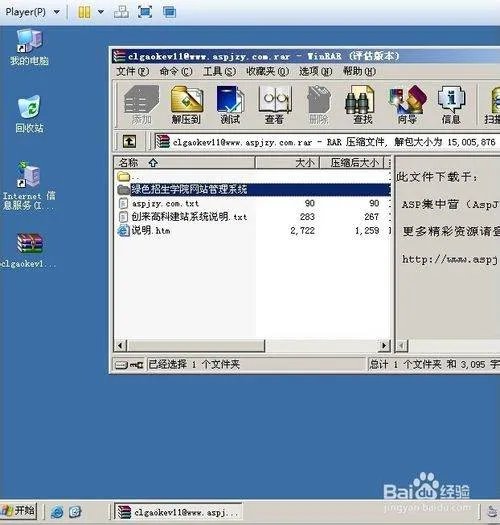Sort by 压缩后大小 column header
The image size is (500, 525).
352,163
